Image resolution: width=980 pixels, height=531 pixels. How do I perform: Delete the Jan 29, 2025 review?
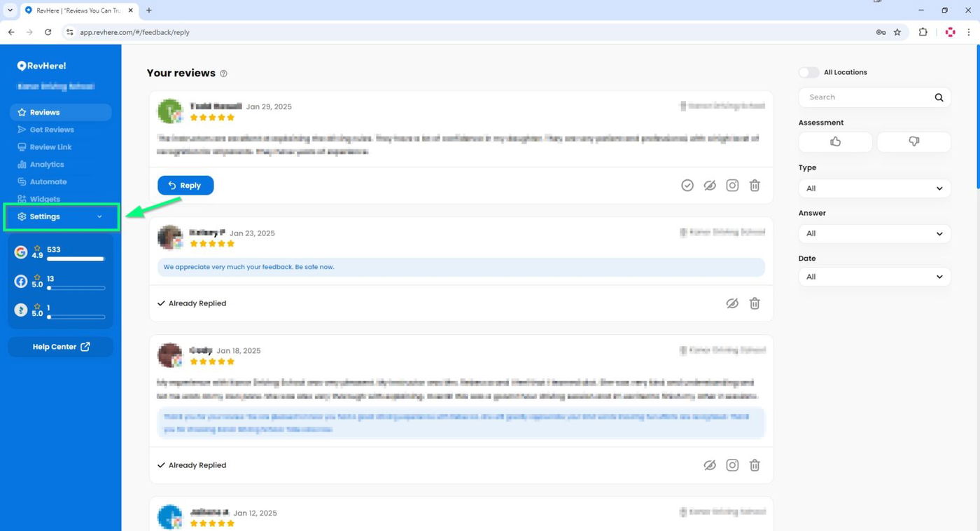[x=755, y=186]
